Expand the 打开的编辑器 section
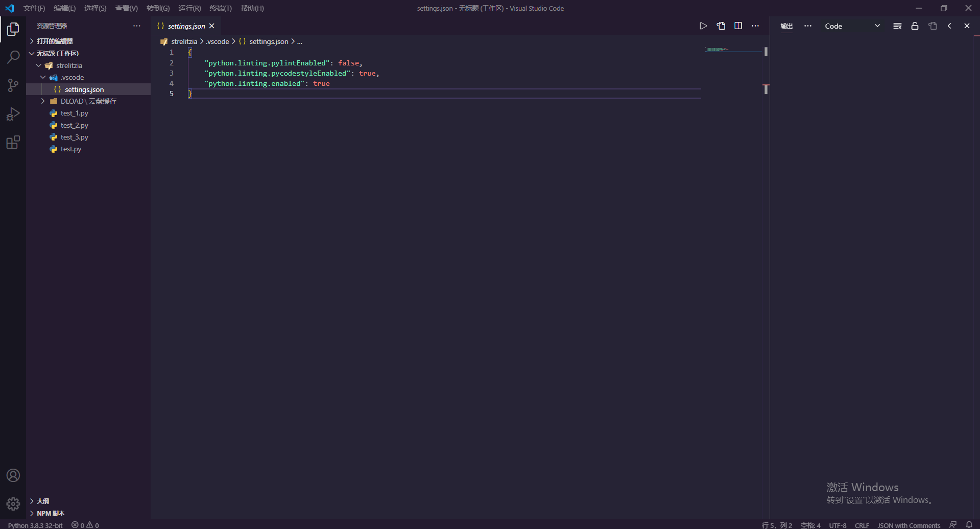This screenshot has width=980, height=529. point(88,41)
